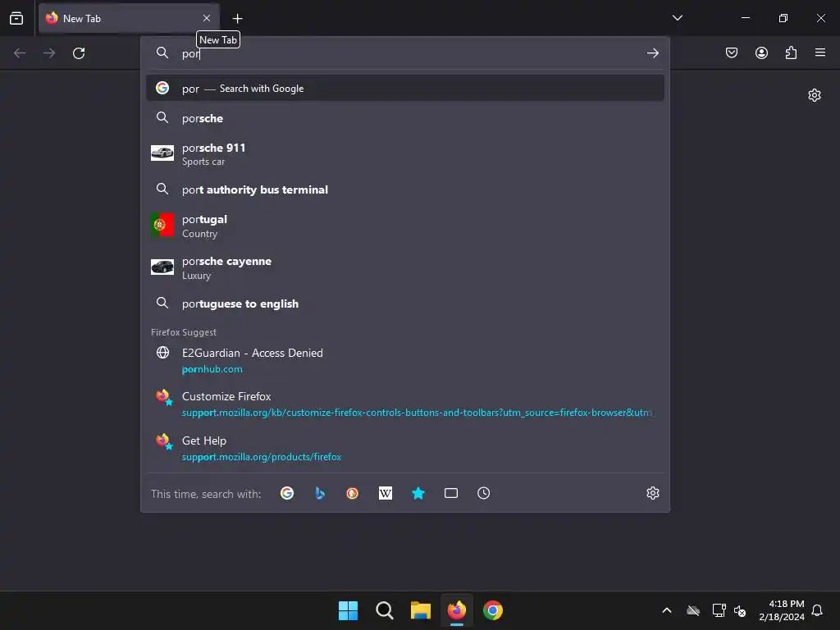Open Windows Start menu
The width and height of the screenshot is (840, 630).
coord(348,610)
